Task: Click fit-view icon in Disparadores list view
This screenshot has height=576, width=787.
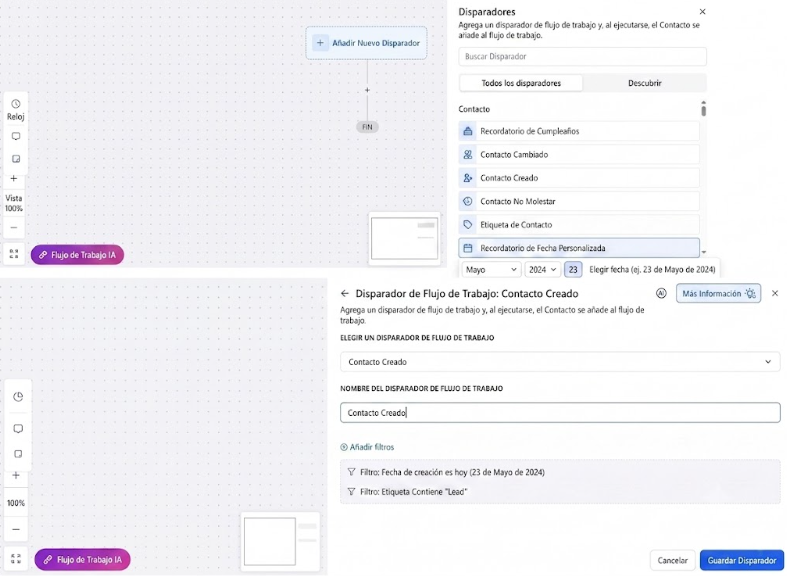Action: click(x=14, y=253)
